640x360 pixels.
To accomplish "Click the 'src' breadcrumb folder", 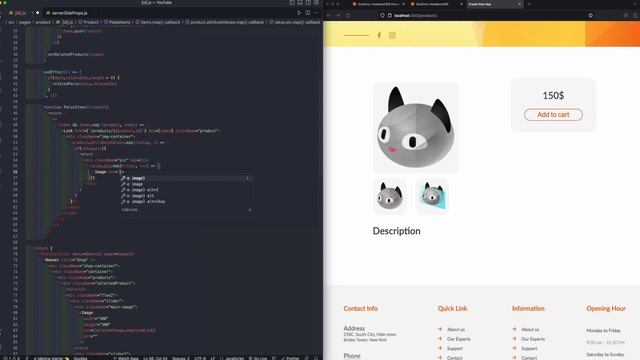I will pos(11,22).
